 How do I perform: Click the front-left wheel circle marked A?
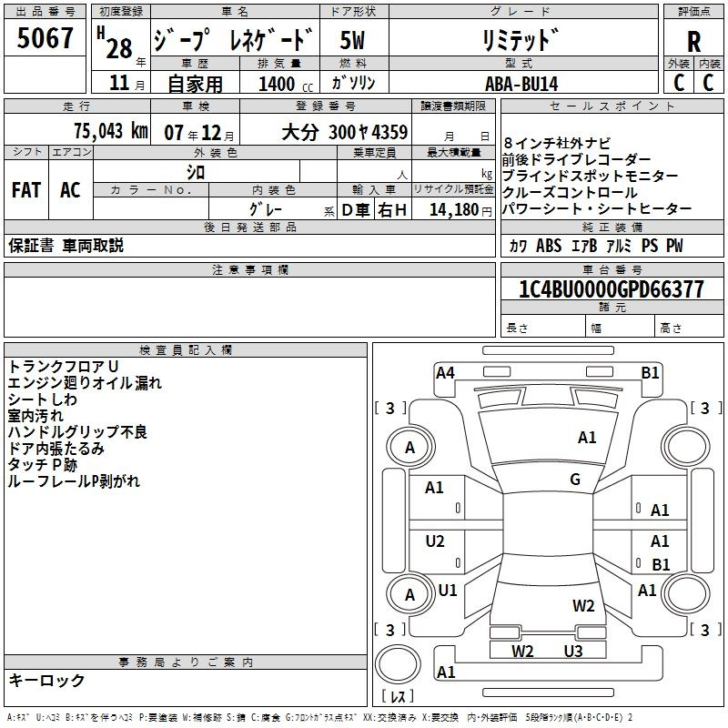pos(409,447)
